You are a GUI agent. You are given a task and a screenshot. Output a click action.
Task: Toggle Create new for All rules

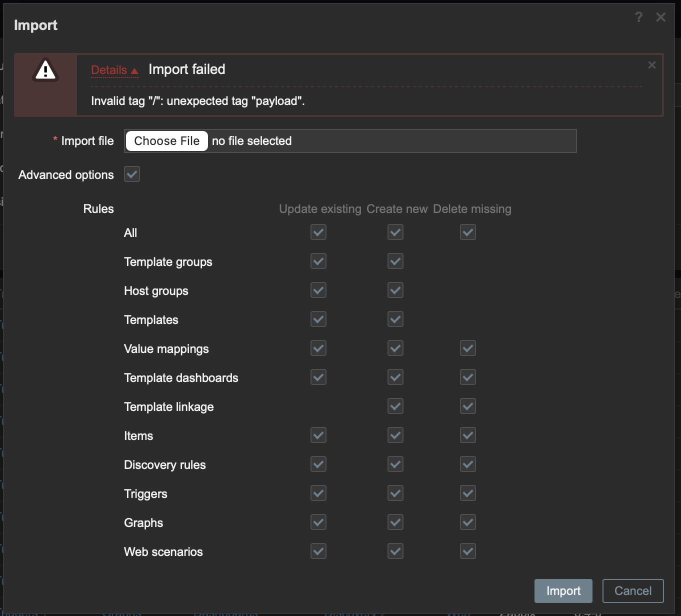tap(395, 232)
